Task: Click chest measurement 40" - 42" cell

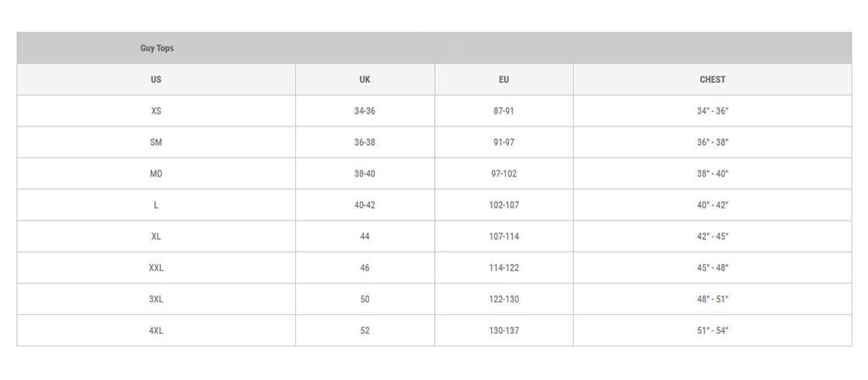Action: (712, 205)
